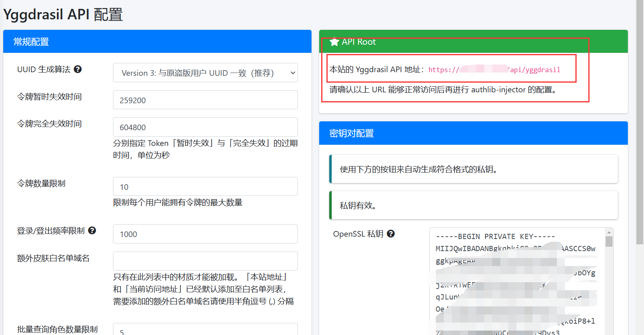644x335 pixels.
Task: Focus the 令牌暂时失效时间 field showing 259200
Action: [205, 100]
